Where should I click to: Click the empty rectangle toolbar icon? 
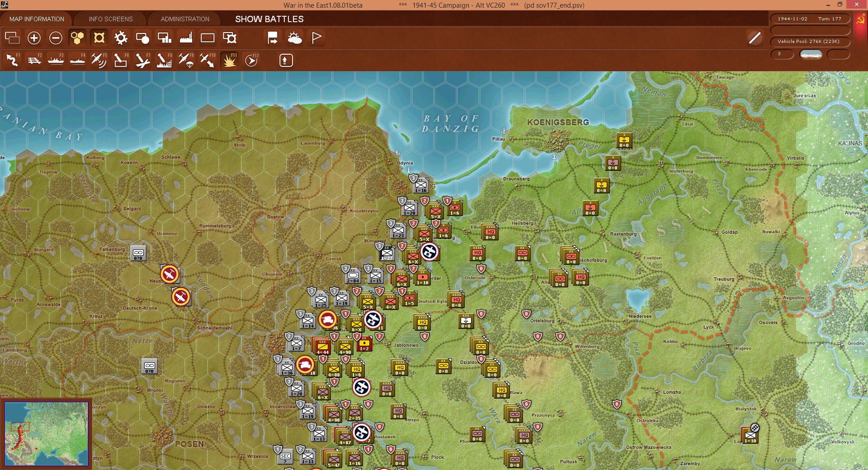point(208,38)
